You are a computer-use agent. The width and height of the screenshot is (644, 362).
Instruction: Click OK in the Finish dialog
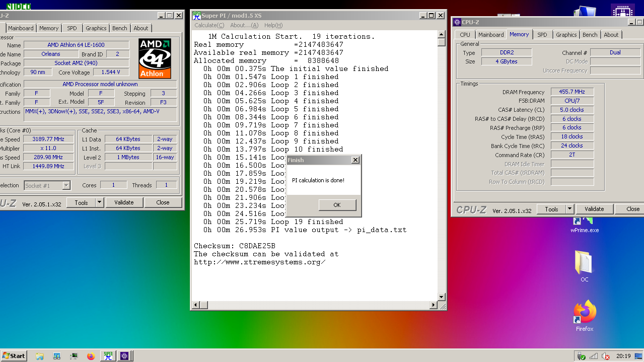[x=337, y=205]
